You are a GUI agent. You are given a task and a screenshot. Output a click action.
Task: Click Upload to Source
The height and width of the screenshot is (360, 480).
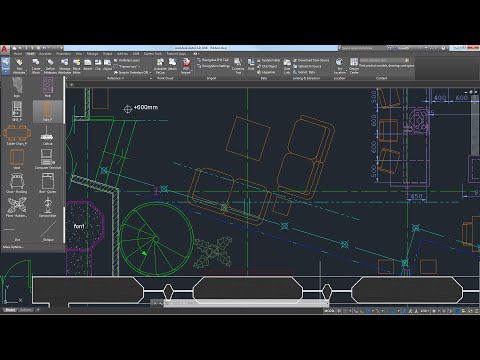tap(307, 66)
